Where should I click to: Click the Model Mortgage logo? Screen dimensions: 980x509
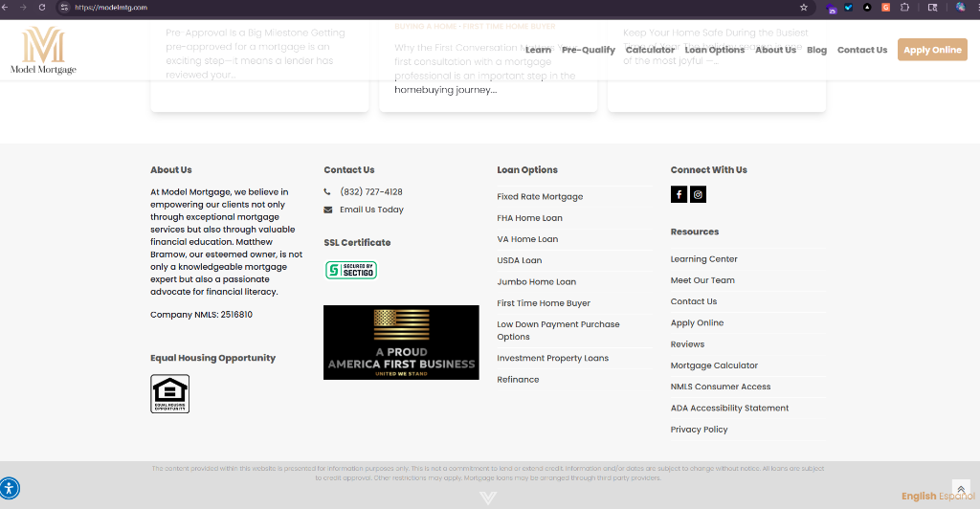coord(43,51)
